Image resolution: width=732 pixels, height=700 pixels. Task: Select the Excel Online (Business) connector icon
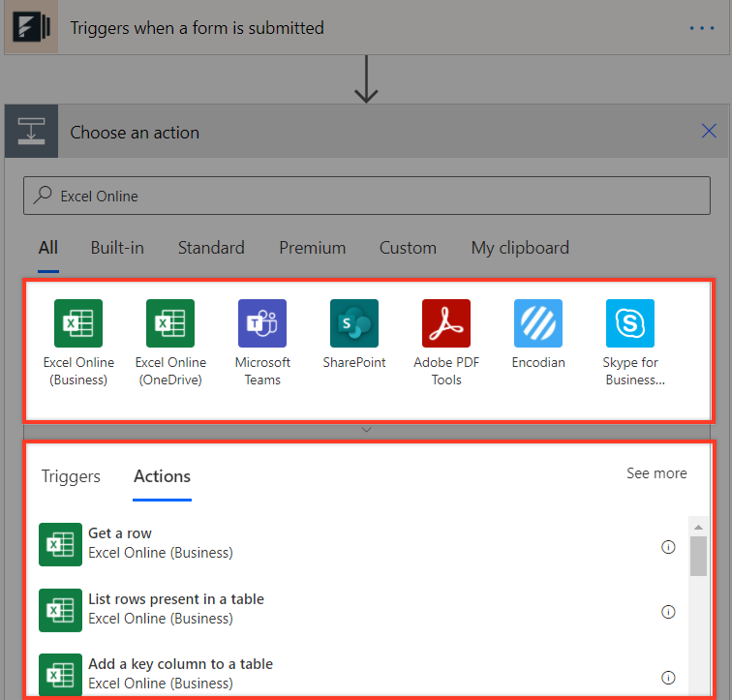coord(78,323)
